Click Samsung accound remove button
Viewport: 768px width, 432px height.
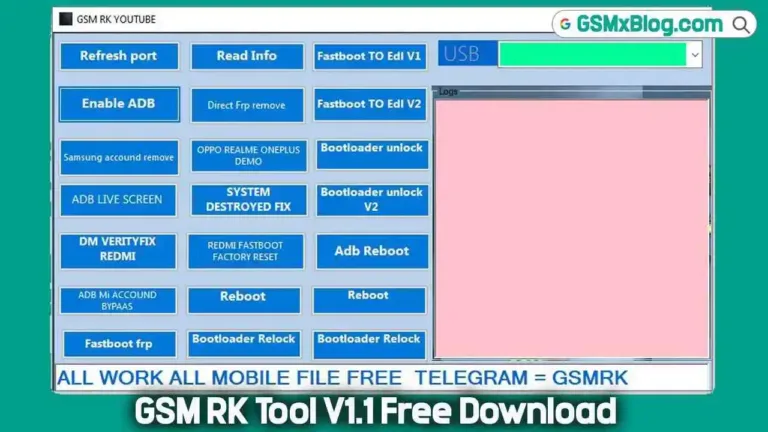119,157
